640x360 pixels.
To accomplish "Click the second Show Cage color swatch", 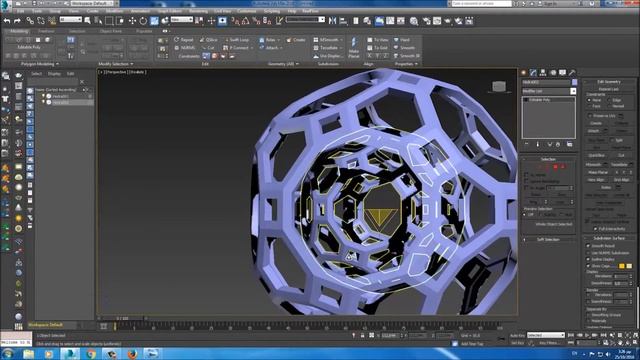I will point(629,266).
